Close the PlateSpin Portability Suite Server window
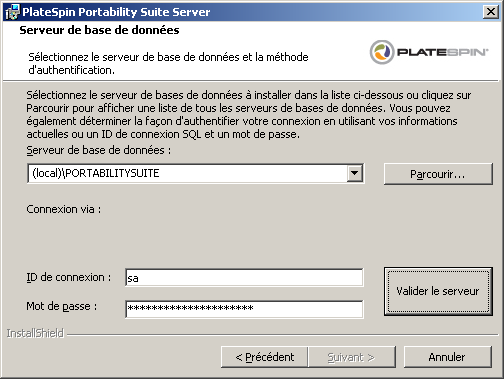This screenshot has width=504, height=379. [491, 12]
